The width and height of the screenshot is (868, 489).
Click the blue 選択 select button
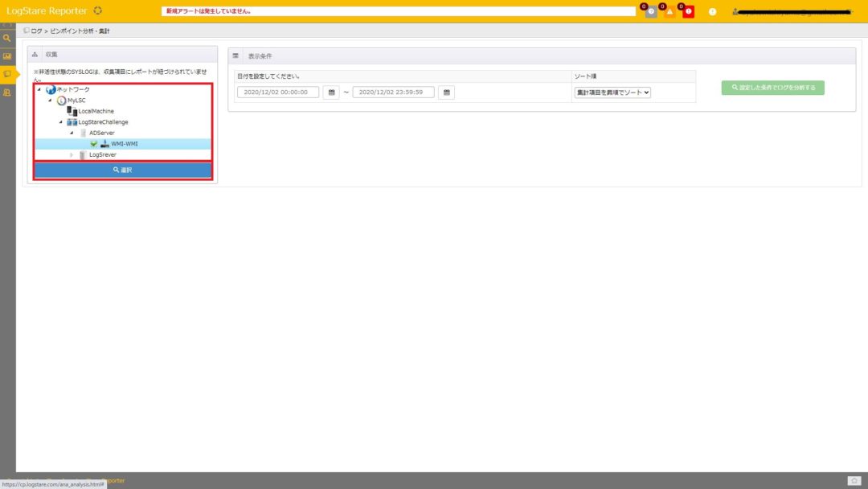click(x=123, y=170)
